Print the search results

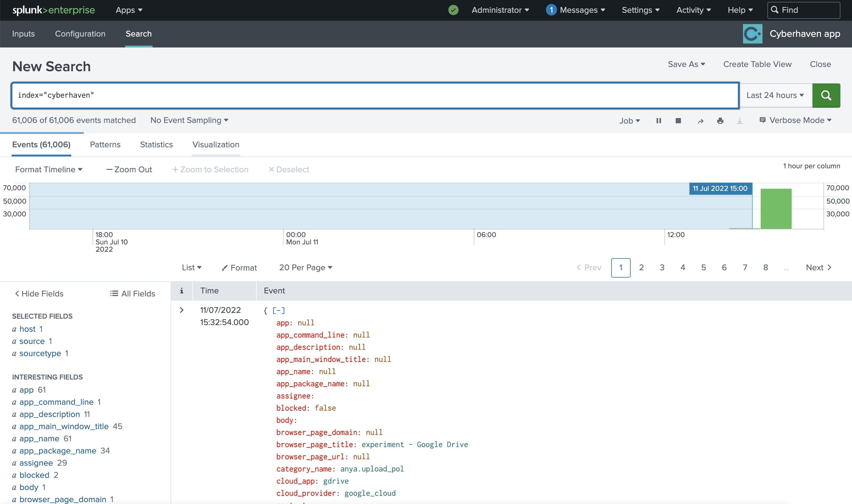tap(720, 121)
